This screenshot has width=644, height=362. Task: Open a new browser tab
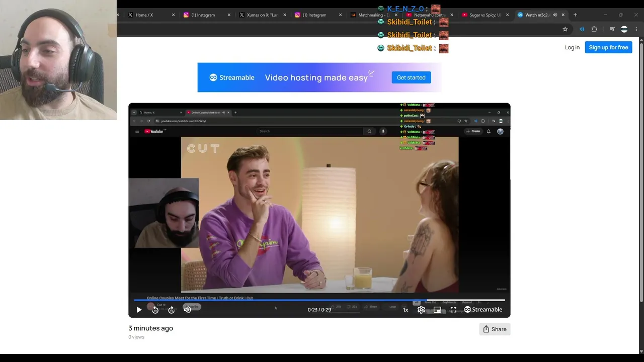pyautogui.click(x=575, y=15)
